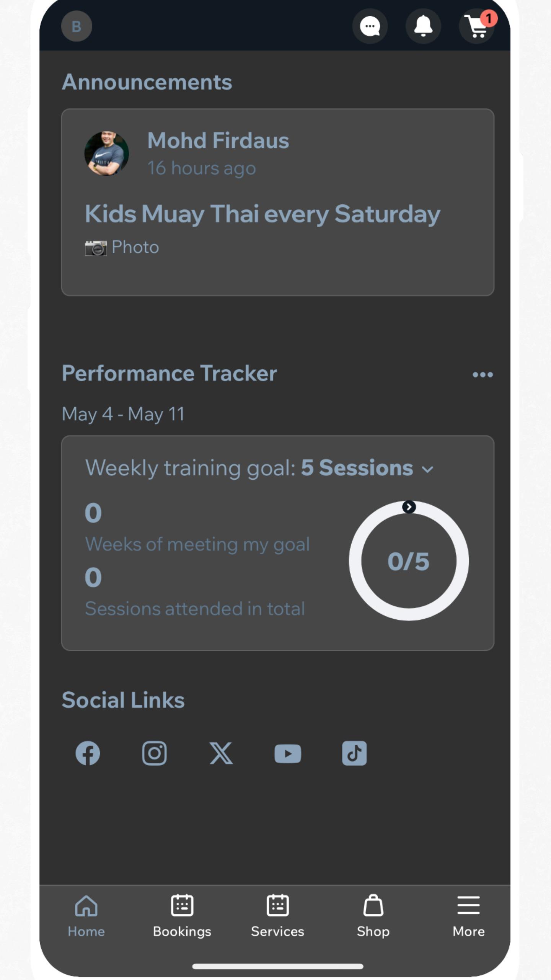This screenshot has height=980, width=551.
Task: Open the More menu tab
Action: pyautogui.click(x=468, y=916)
